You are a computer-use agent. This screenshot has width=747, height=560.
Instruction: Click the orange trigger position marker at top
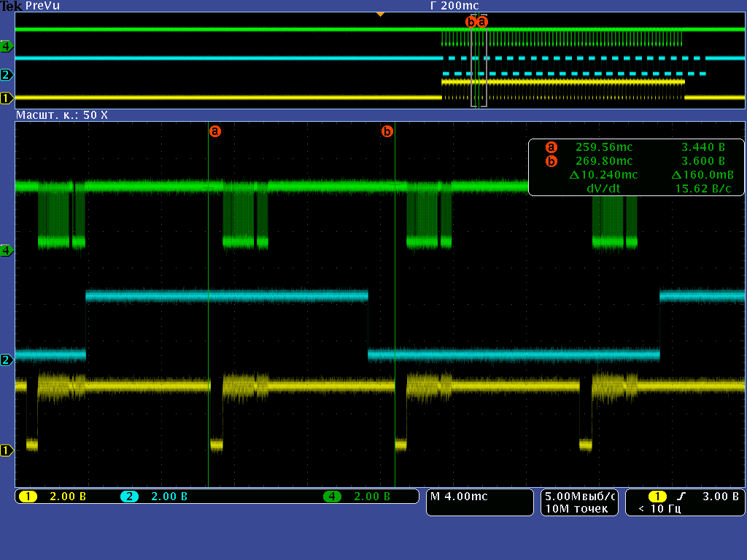[380, 14]
